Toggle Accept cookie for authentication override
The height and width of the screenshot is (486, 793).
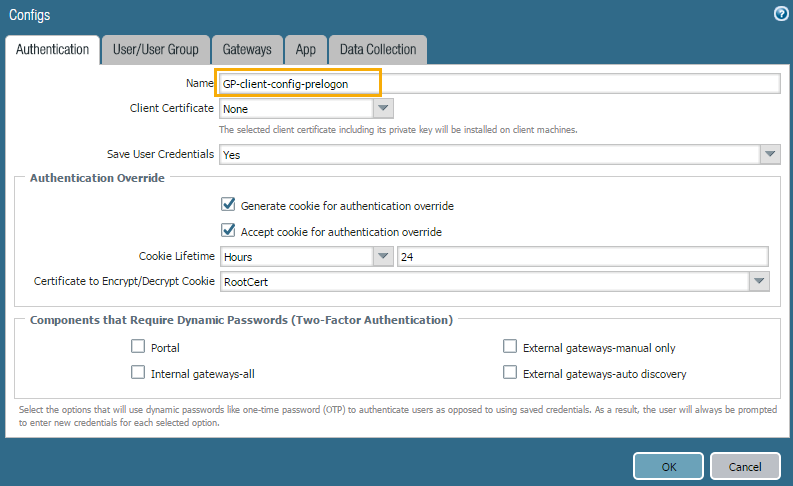(228, 231)
